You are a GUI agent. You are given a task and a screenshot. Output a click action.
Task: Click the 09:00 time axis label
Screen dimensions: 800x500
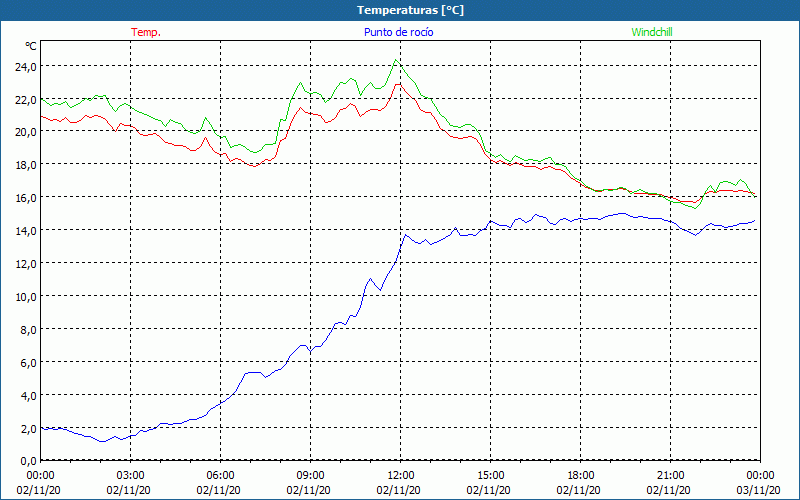click(x=310, y=476)
